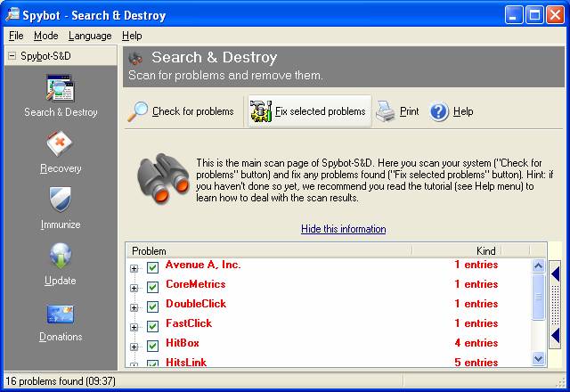Viewport: 570px width, 392px height.
Task: Open the Help menu in menu bar
Action: (x=132, y=36)
